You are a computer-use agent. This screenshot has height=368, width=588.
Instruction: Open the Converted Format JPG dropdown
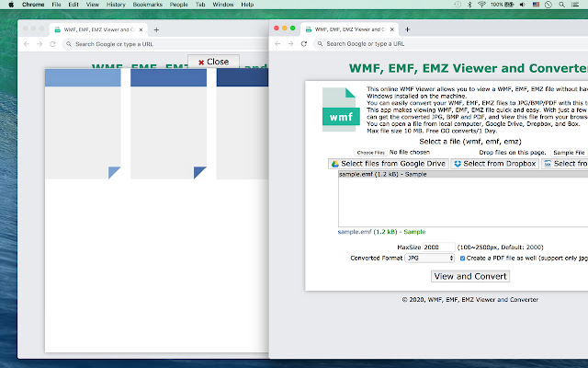[430, 258]
